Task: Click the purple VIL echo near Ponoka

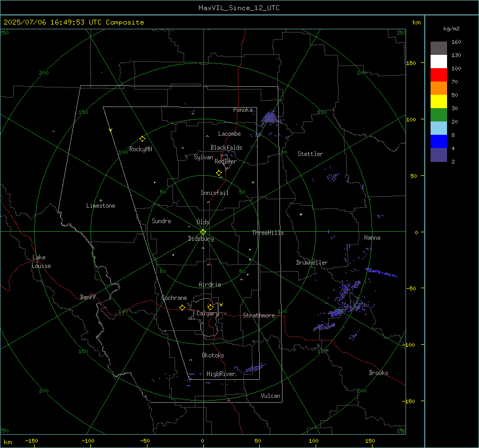Action: (270, 118)
